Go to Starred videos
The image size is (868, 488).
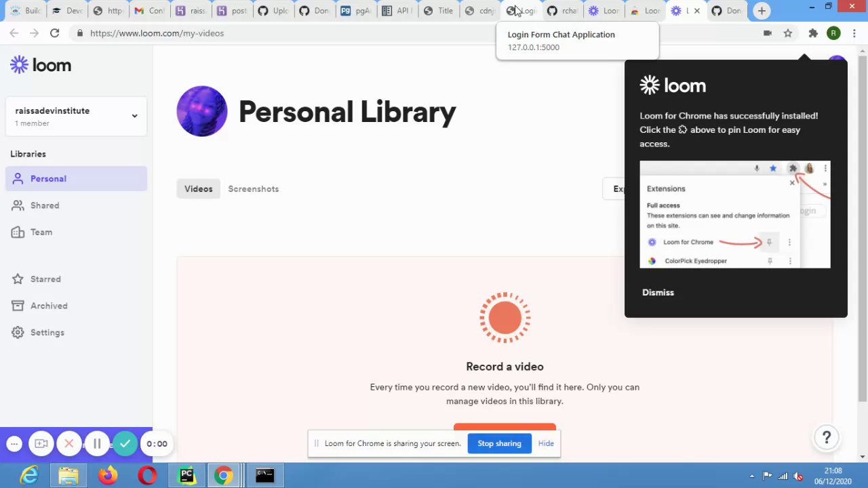pyautogui.click(x=45, y=279)
